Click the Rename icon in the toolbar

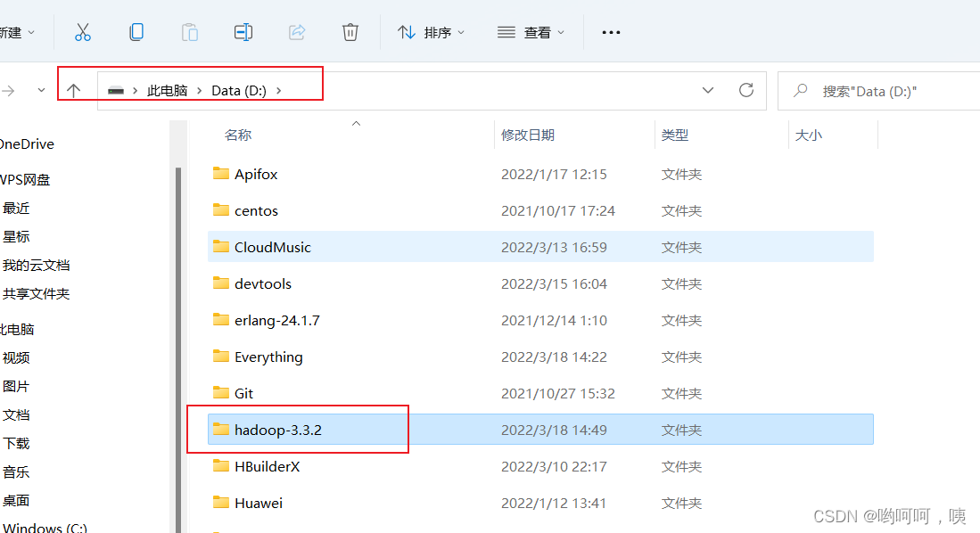click(x=243, y=32)
